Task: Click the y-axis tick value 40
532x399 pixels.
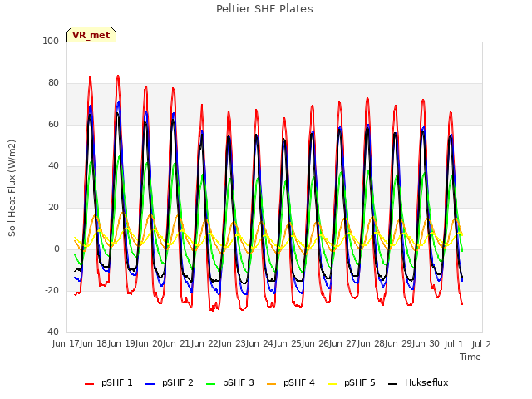Action: click(x=53, y=166)
